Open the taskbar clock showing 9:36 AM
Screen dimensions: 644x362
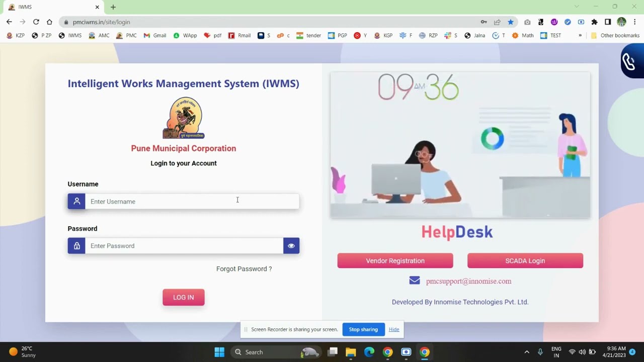coord(616,352)
